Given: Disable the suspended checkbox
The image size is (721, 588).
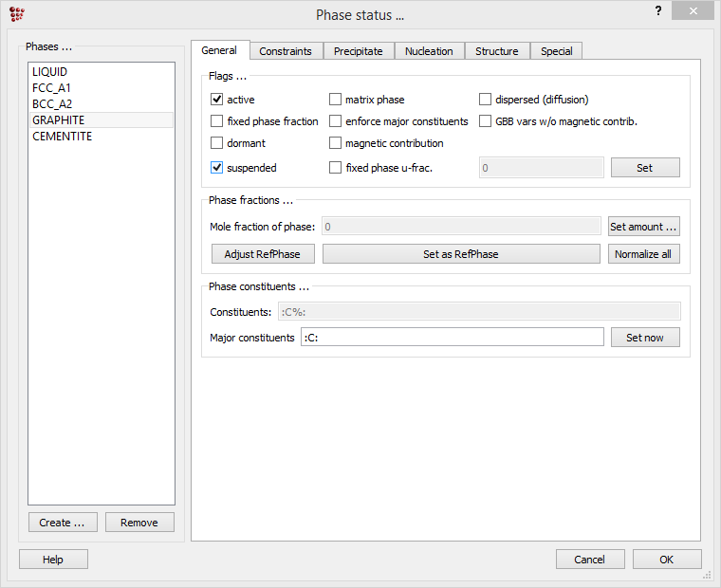Looking at the screenshot, I should click(x=217, y=168).
